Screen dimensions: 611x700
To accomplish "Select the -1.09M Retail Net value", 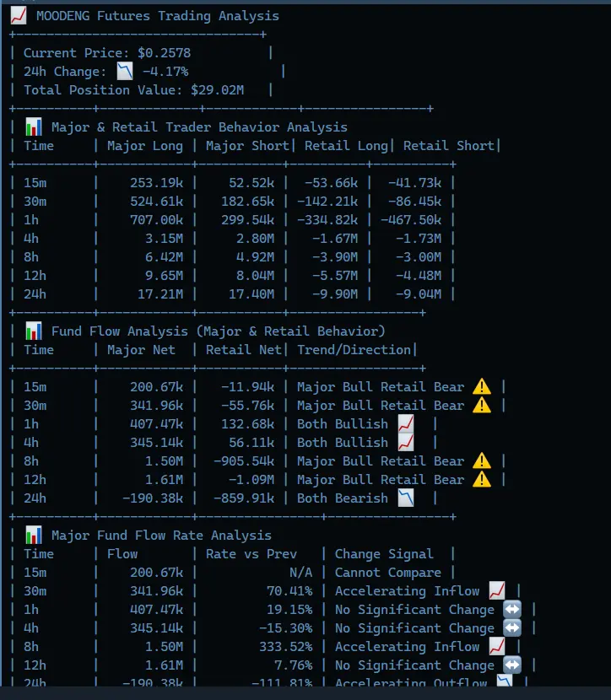I will click(251, 480).
